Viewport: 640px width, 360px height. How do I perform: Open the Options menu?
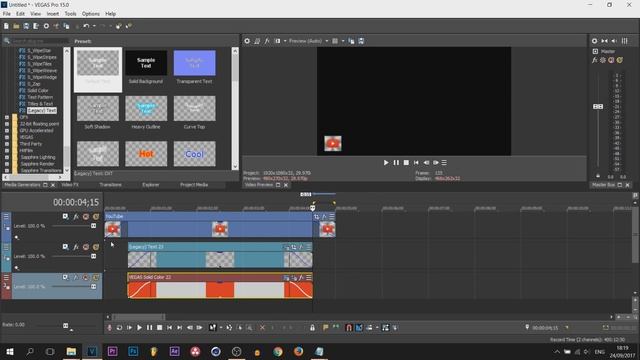click(x=91, y=13)
